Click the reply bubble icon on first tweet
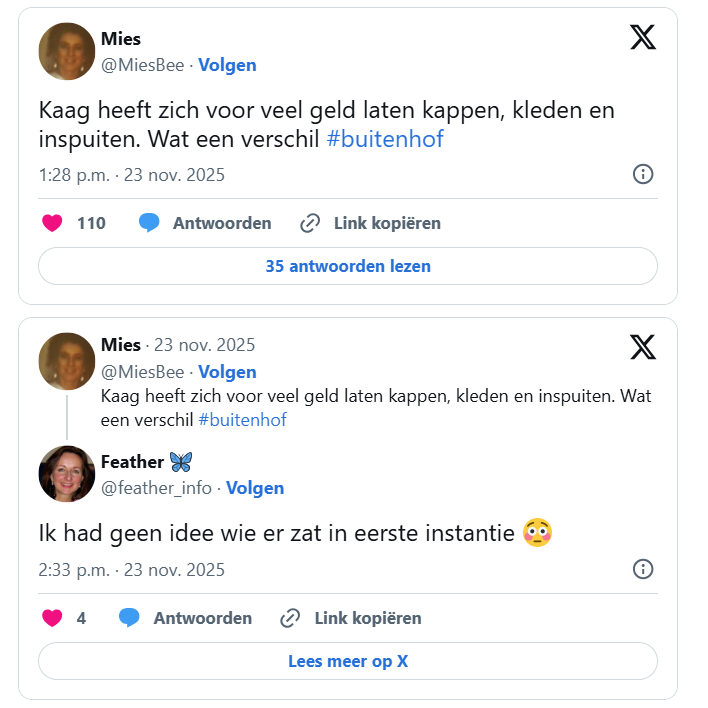The image size is (708, 708). tap(150, 223)
